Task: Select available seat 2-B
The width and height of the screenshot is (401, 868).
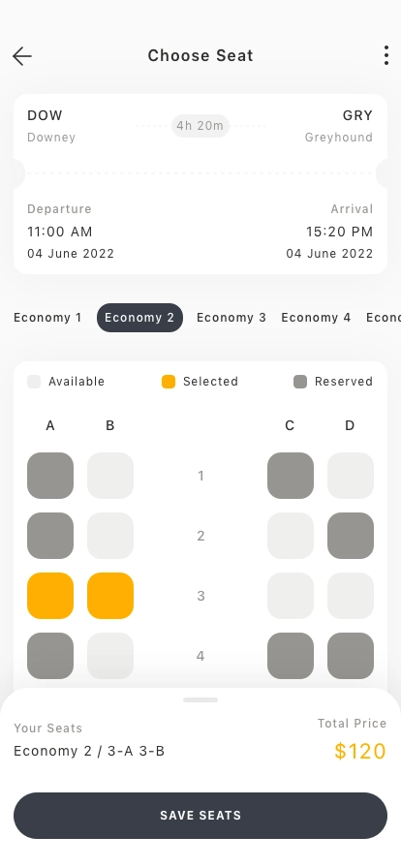Action: click(x=110, y=536)
